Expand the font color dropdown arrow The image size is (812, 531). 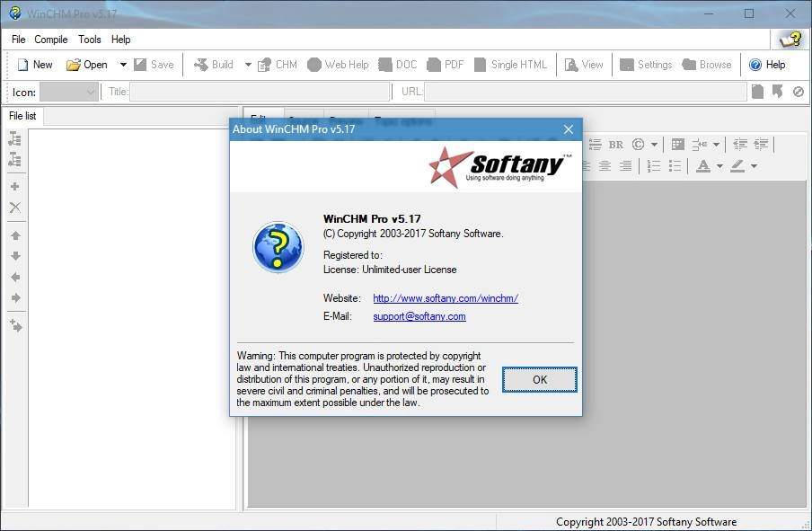coord(719,166)
